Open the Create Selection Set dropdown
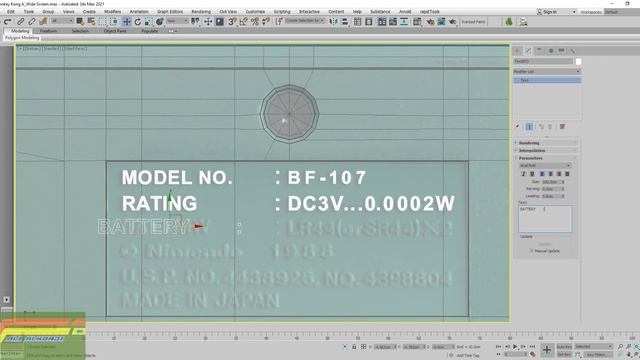 [305, 20]
